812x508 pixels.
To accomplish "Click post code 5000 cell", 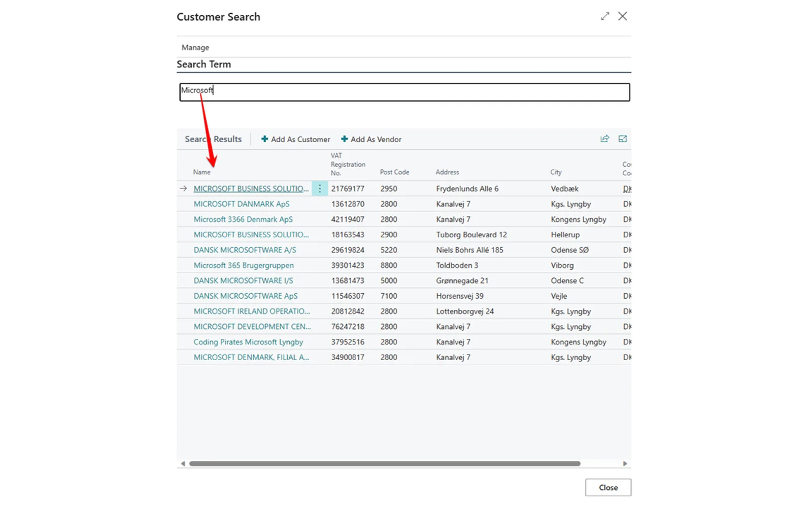I will (x=389, y=280).
